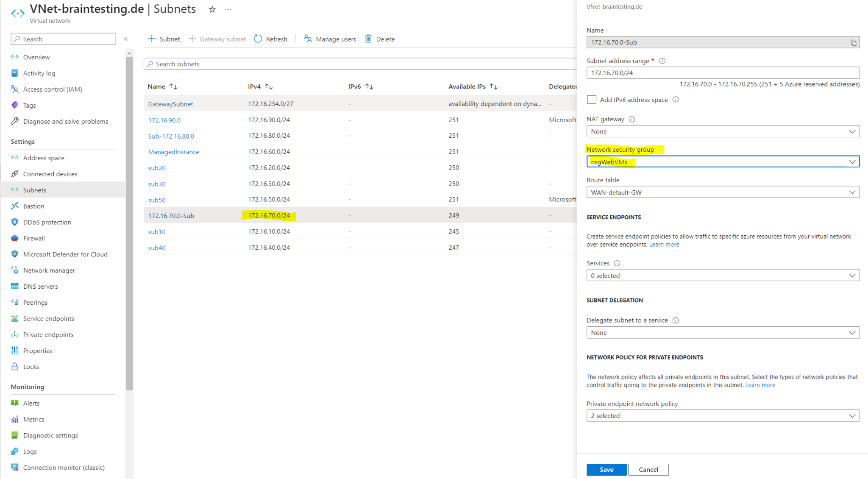Copy the subnet name 172.16.70.0-Sub
868x479 pixels.
point(854,42)
